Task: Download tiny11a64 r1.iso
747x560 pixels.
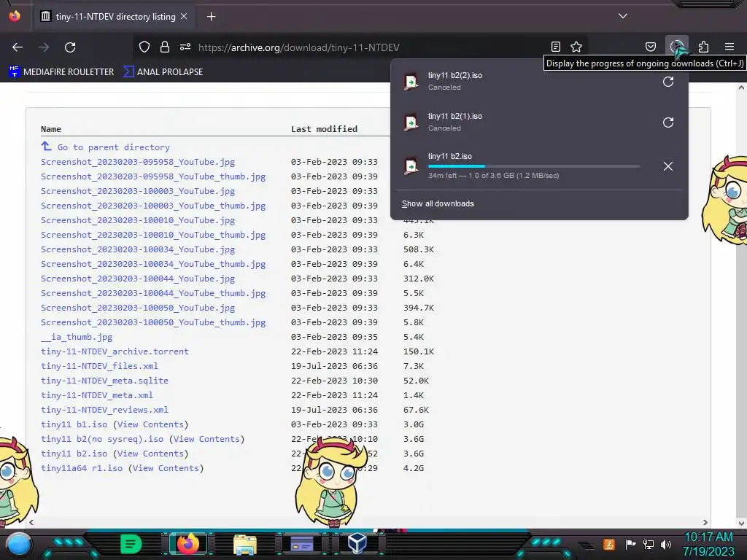Action: 82,468
